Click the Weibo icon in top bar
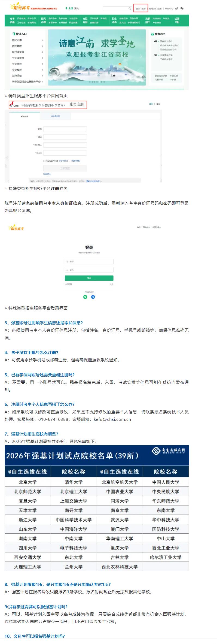Image resolution: width=217 pixels, height=644 pixels. pyautogui.click(x=177, y=8)
